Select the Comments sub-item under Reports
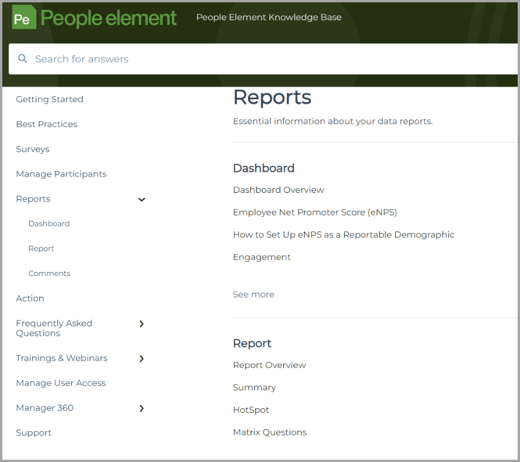The width and height of the screenshot is (520, 462). tap(49, 273)
